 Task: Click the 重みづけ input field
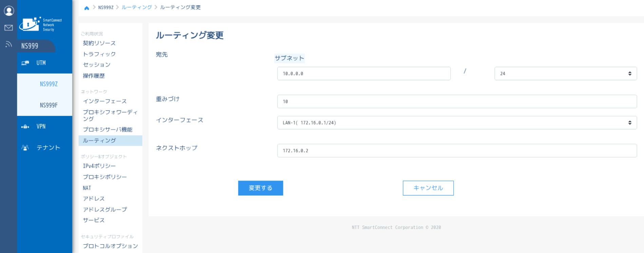click(x=457, y=102)
